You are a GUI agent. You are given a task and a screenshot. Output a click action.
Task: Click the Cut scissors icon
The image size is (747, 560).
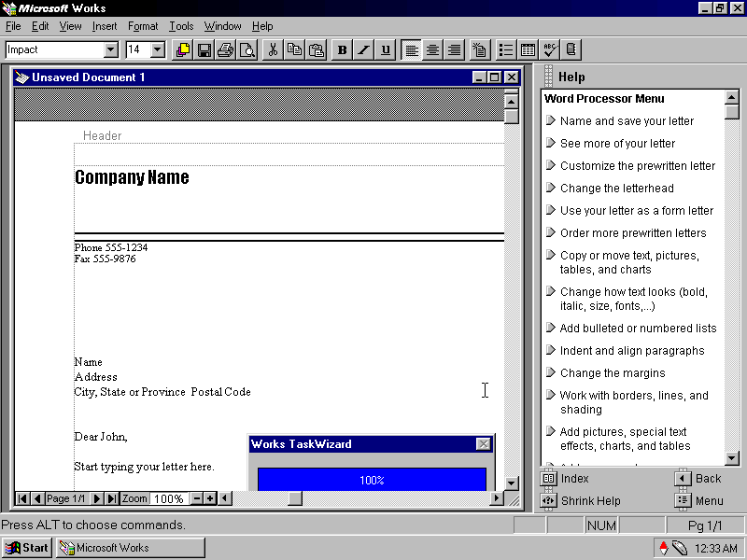click(x=273, y=50)
